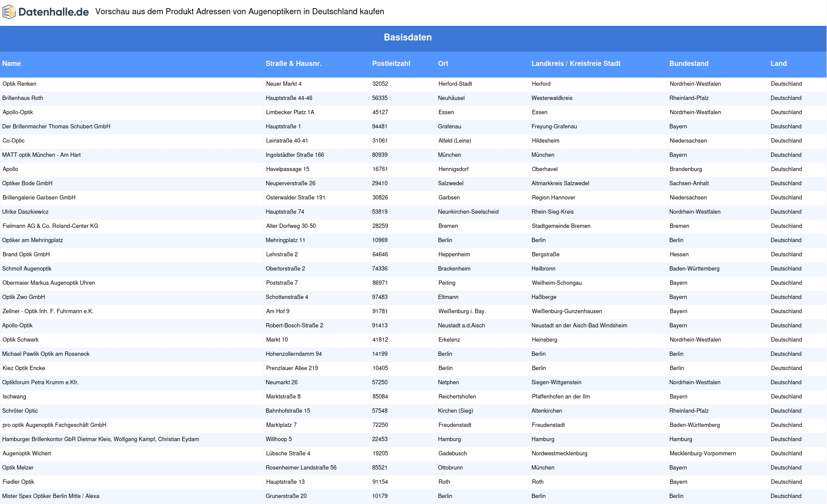Image resolution: width=827 pixels, height=504 pixels.
Task: Open the Datenhalle.de home link
Action: [46, 12]
